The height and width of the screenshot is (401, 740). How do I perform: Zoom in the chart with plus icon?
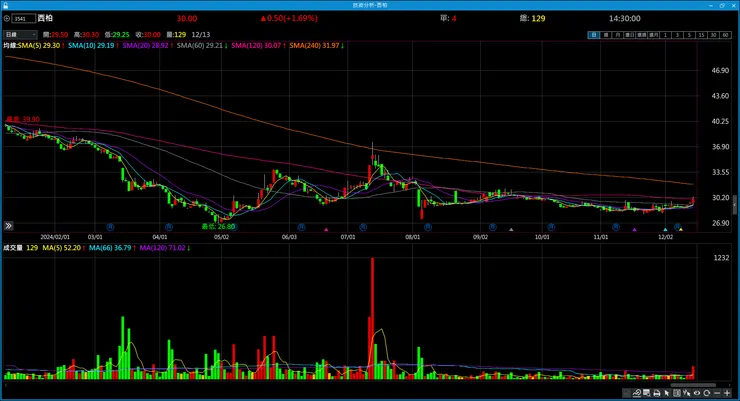(727, 393)
